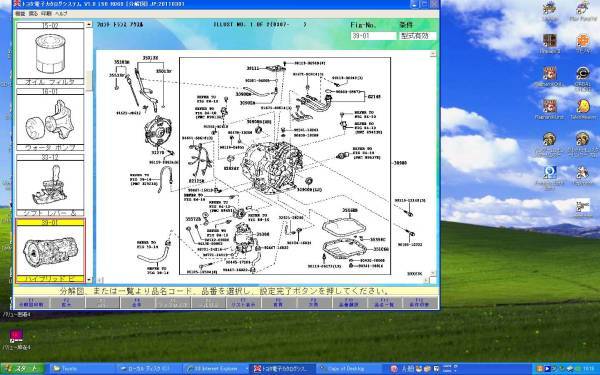Open the shift lever illustration thumbnail
The width and height of the screenshot is (600, 375).
coord(50,185)
